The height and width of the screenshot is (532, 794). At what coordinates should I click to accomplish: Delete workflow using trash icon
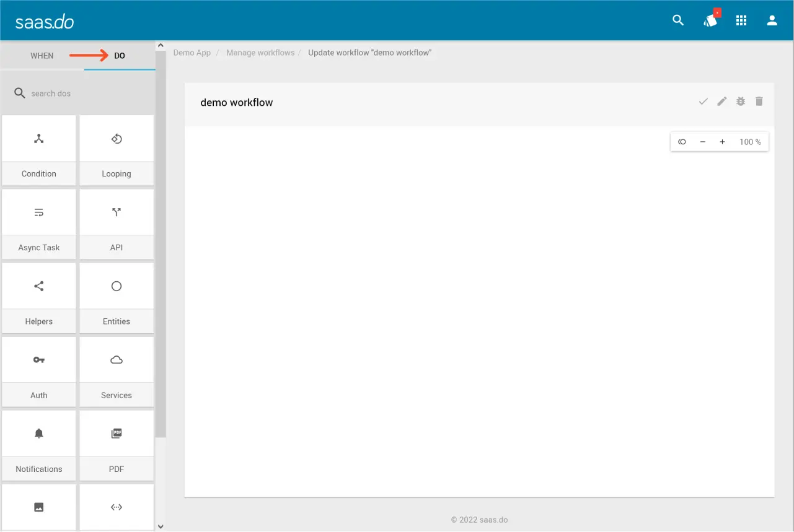(759, 102)
